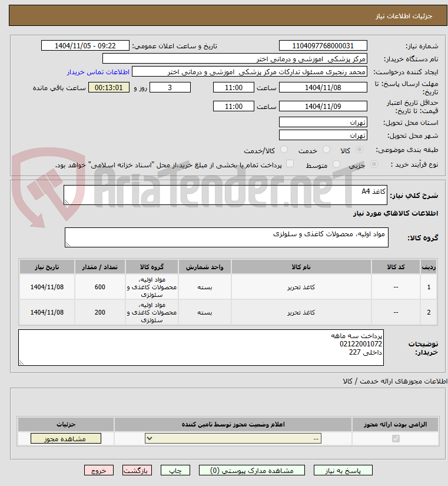Click the ایجاد کننده درخواست field

pyautogui.click(x=250, y=72)
